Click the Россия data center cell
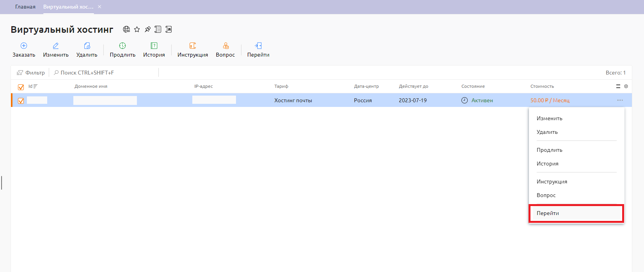Image resolution: width=644 pixels, height=272 pixels. tap(363, 100)
